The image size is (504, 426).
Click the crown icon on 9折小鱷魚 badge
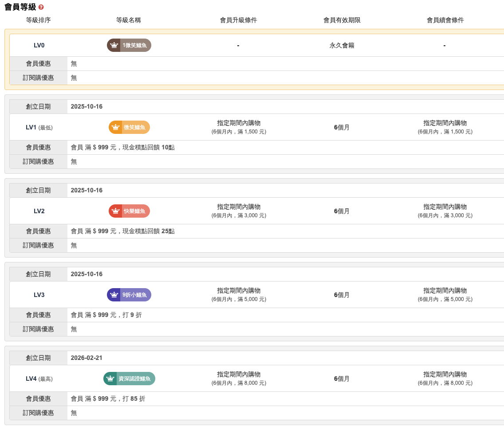[114, 295]
